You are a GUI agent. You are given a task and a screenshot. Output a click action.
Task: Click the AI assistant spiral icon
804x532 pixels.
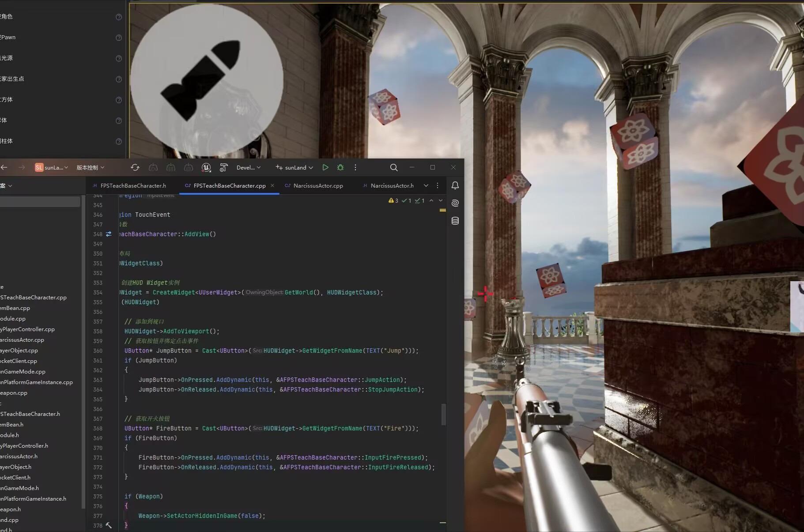coord(455,203)
